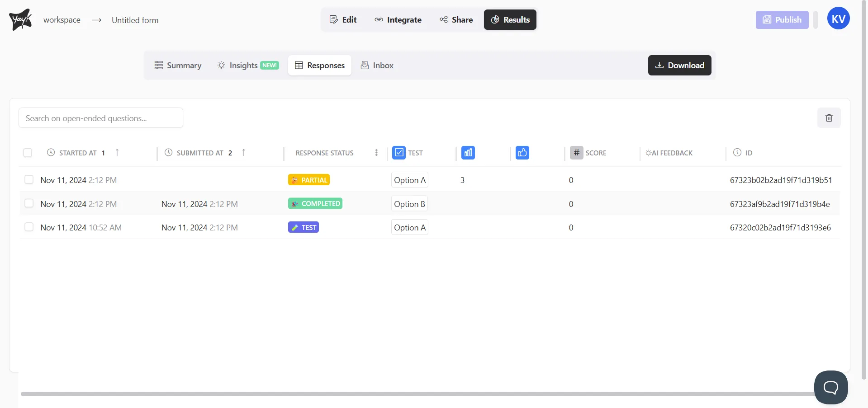Open the Results section
Screen dimensions: 868x408
point(510,19)
